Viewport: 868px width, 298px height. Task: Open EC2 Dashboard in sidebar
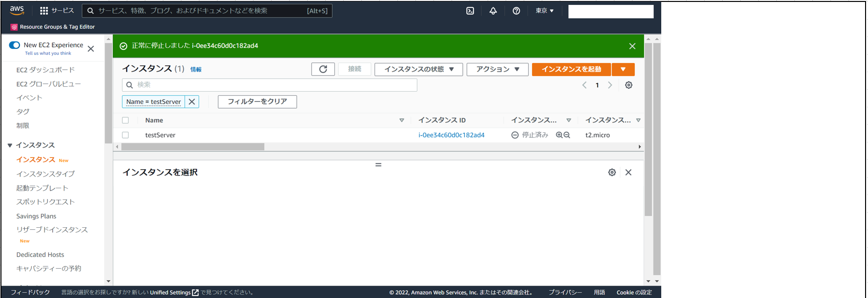click(45, 70)
